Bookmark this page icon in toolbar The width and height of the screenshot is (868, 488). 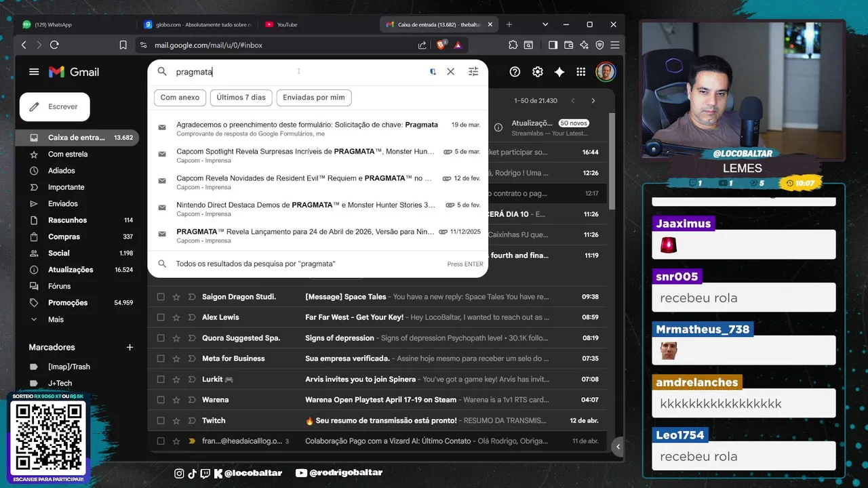(123, 45)
